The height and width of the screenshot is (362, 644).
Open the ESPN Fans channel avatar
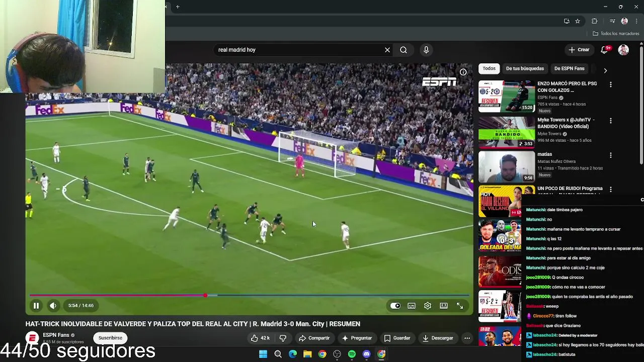coord(32,338)
